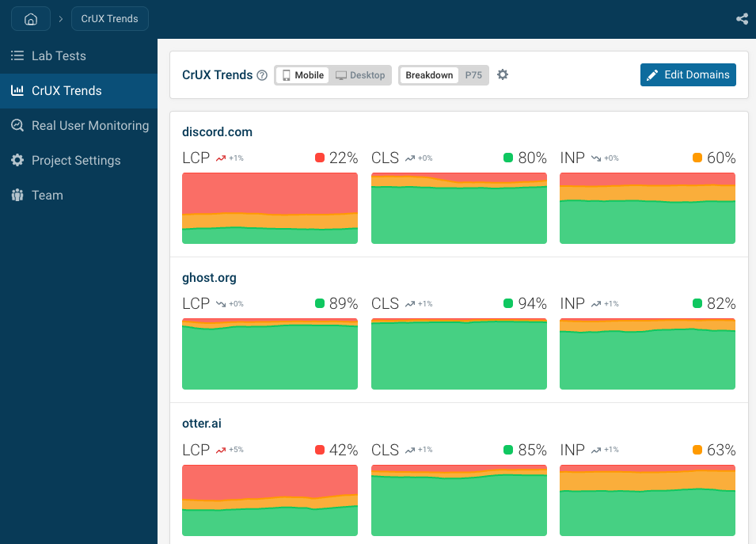Screen dimensions: 756x544
Task: Select CrUX Trends in the sidebar
Action: (x=78, y=90)
